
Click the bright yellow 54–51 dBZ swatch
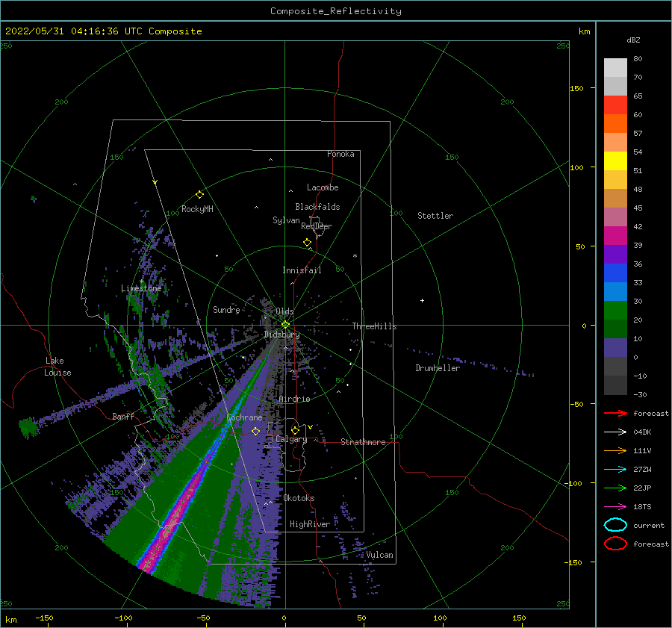[x=615, y=161]
